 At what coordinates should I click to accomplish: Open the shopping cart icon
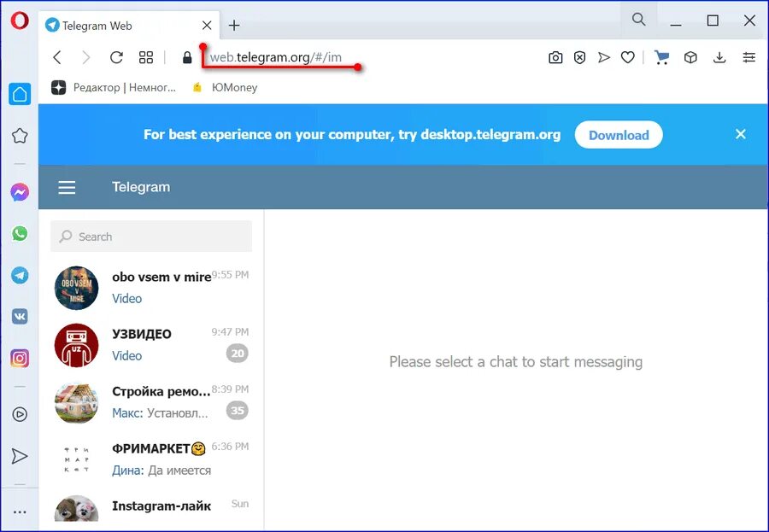pyautogui.click(x=661, y=58)
